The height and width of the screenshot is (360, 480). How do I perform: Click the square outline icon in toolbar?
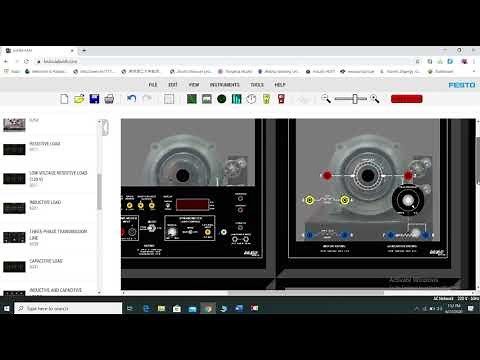(x=169, y=99)
